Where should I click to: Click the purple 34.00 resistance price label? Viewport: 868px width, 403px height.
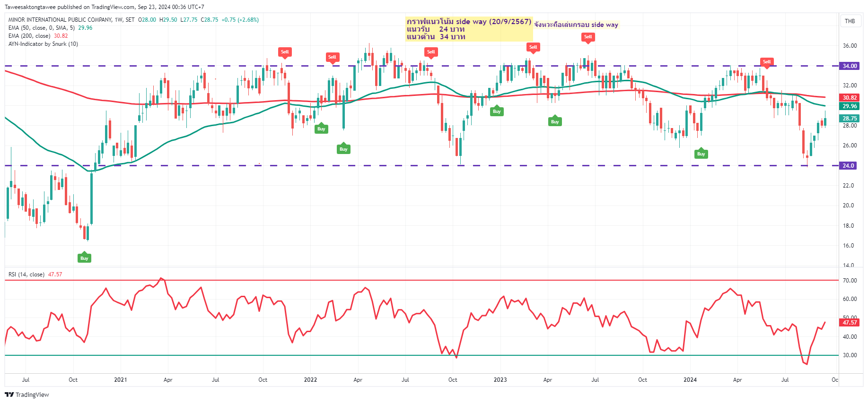[x=849, y=66]
